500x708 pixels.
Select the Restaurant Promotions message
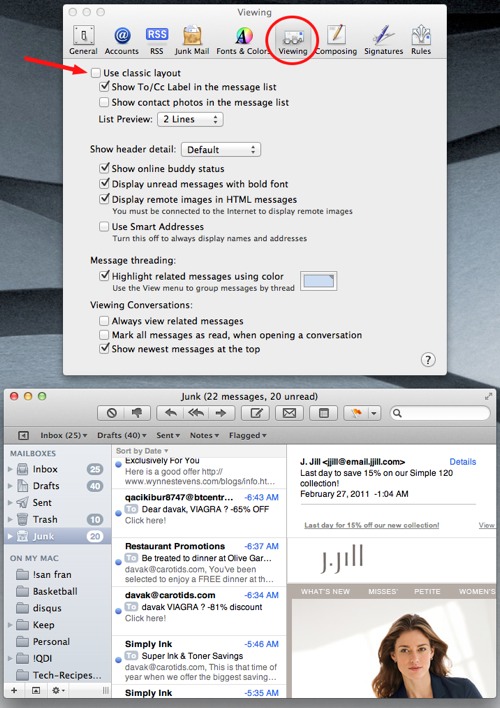[199, 562]
